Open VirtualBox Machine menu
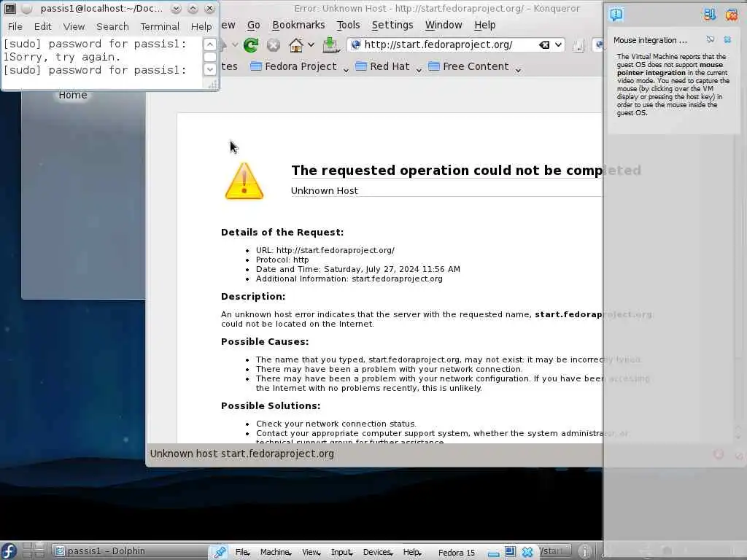The width and height of the screenshot is (747, 560). click(x=275, y=552)
